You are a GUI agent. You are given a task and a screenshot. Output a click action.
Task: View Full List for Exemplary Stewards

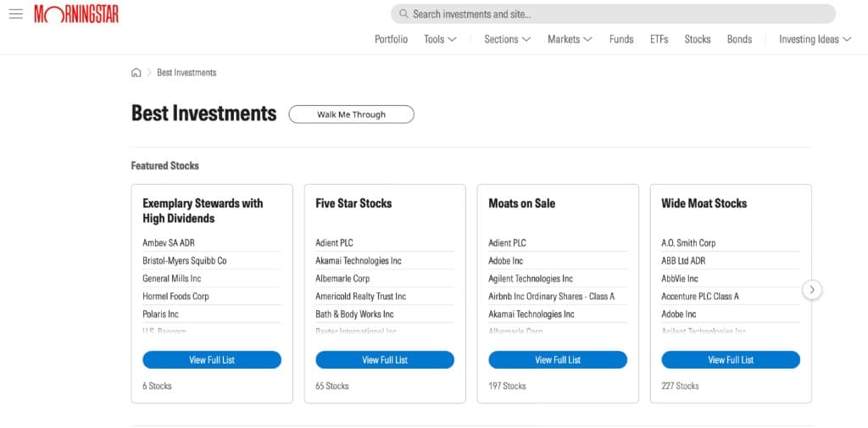[212, 360]
